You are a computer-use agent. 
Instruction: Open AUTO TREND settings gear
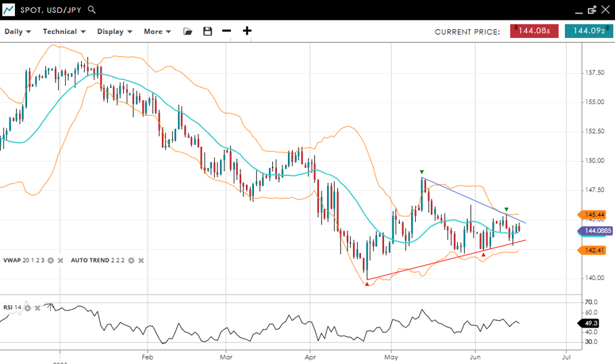[131, 260]
